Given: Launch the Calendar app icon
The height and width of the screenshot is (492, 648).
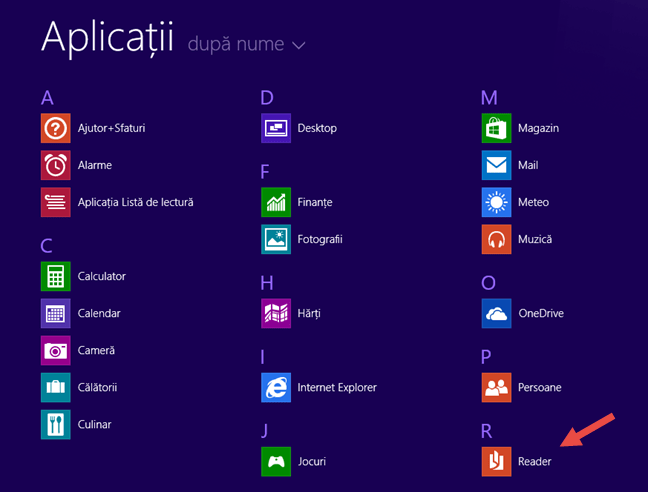Looking at the screenshot, I should [55, 313].
